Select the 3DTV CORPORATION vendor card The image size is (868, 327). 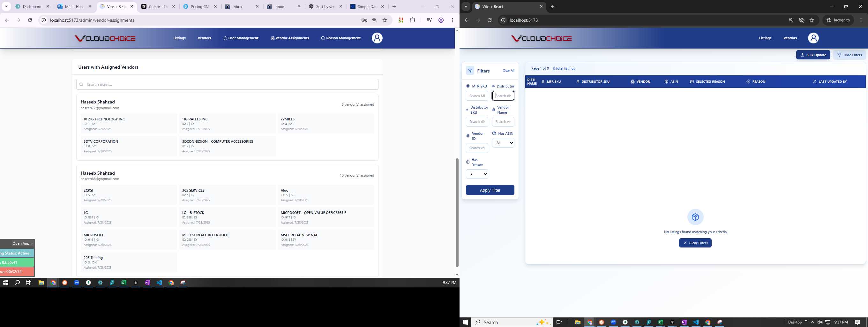coord(129,146)
